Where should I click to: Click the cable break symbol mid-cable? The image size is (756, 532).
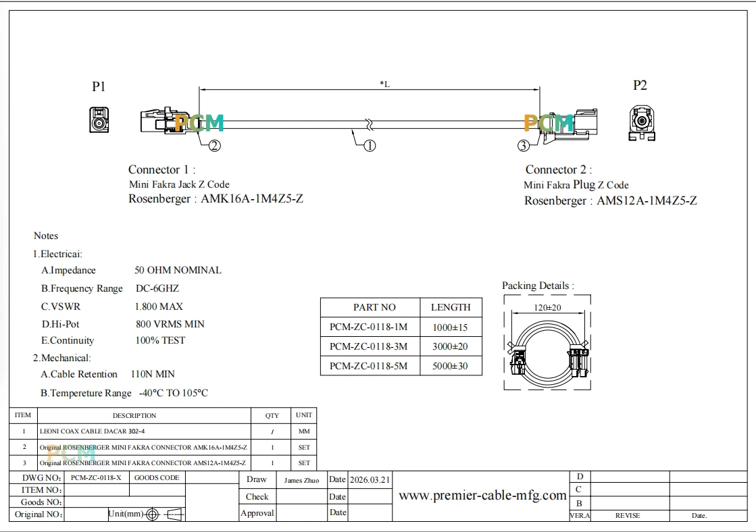point(370,125)
